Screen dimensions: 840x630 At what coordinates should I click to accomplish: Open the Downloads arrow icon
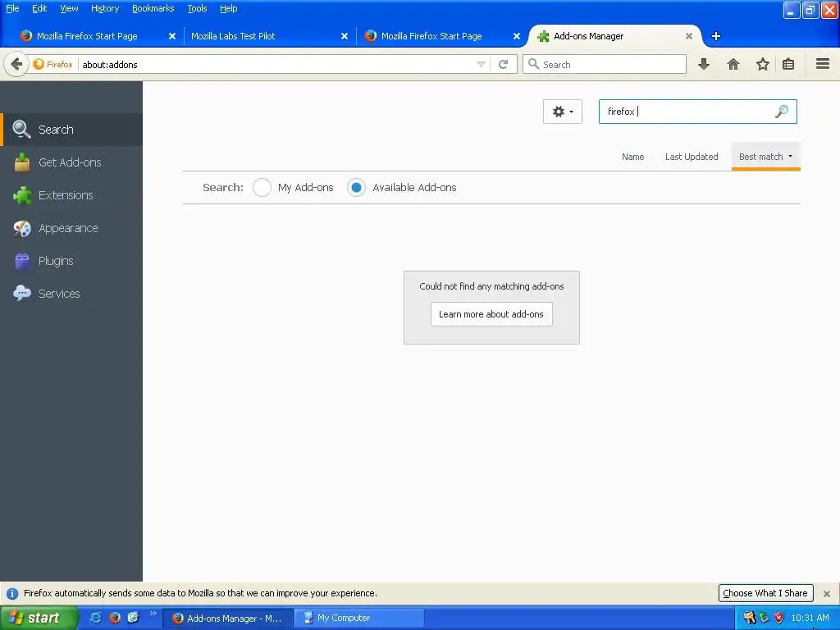pos(704,64)
